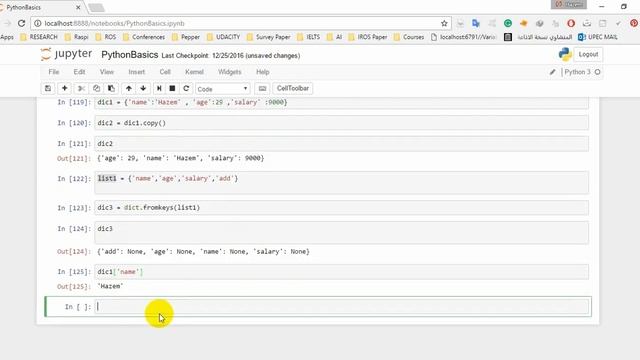Save notebook with the floppy disk icon

(x=48, y=88)
